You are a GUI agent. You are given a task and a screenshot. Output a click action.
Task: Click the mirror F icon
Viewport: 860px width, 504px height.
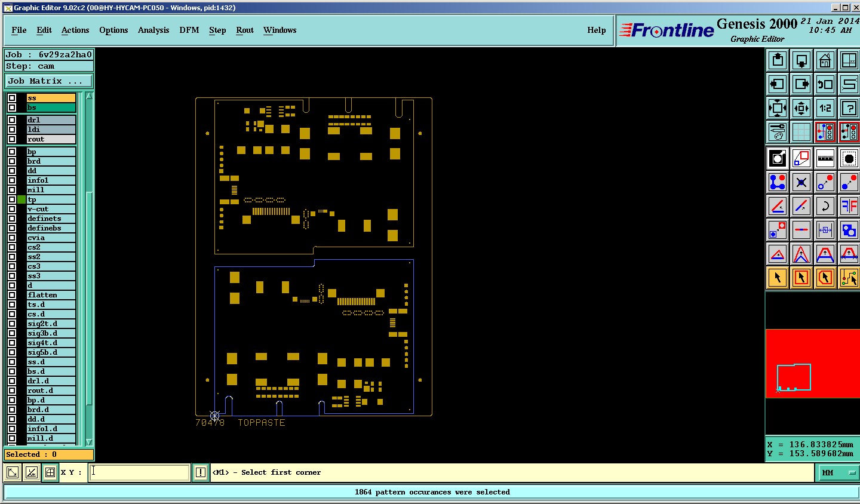click(x=849, y=206)
